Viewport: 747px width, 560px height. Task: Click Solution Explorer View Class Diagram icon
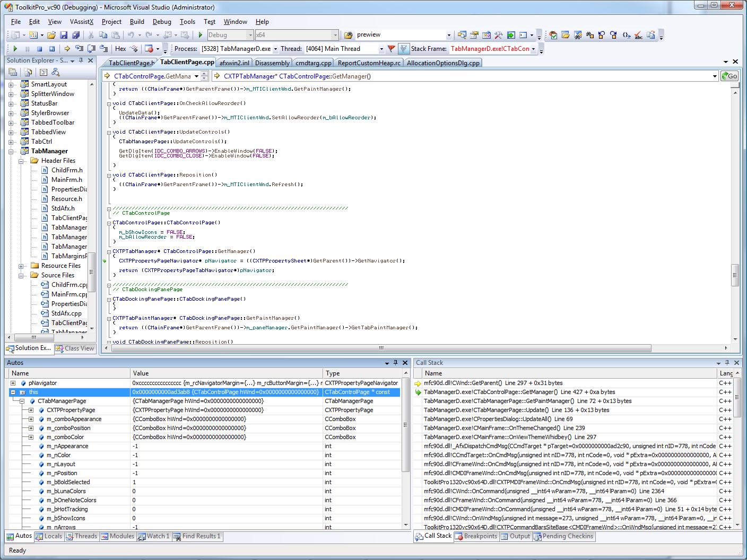55,72
